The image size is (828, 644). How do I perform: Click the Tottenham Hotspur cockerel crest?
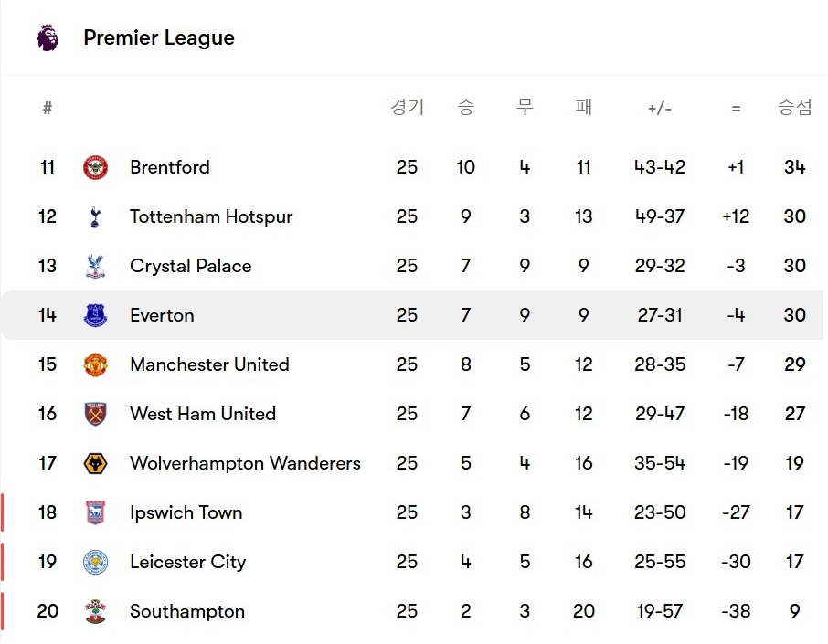(x=95, y=216)
